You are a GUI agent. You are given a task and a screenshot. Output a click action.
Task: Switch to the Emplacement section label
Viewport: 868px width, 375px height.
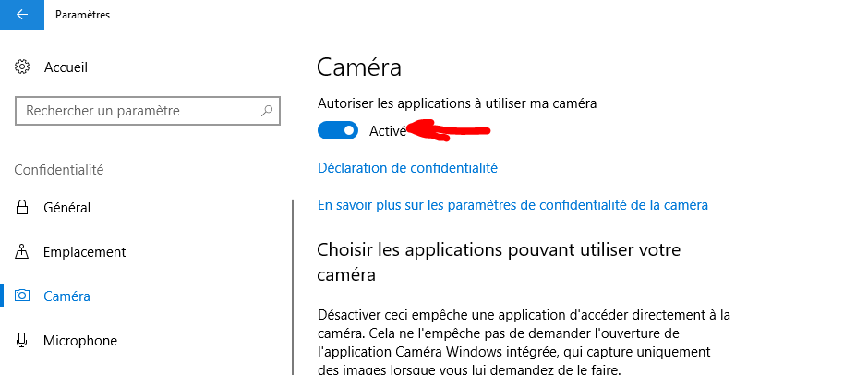[85, 252]
